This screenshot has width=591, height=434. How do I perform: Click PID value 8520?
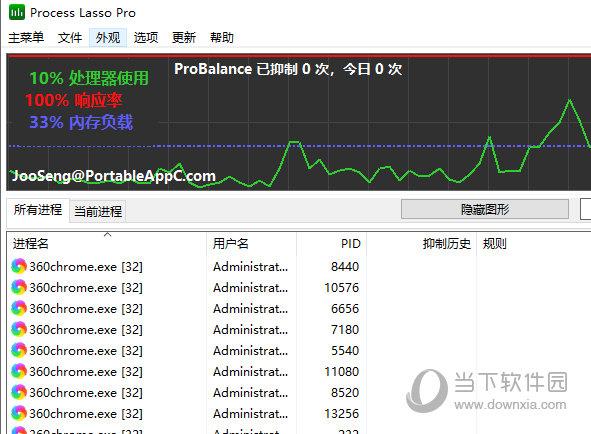pyautogui.click(x=345, y=393)
